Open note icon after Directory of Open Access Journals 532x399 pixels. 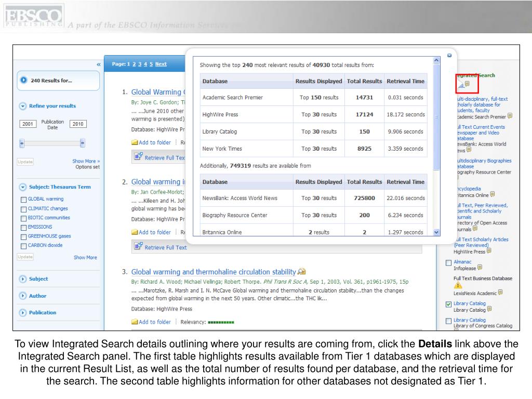point(475,229)
